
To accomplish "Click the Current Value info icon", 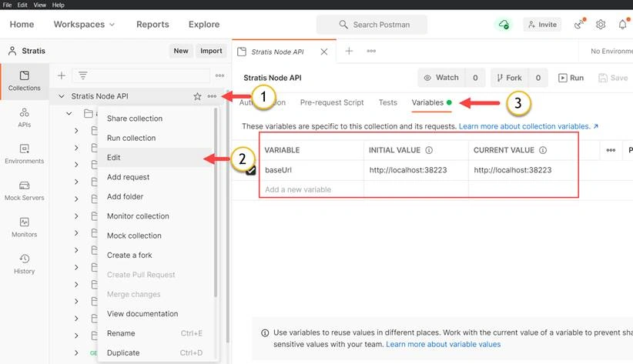I will tap(543, 150).
